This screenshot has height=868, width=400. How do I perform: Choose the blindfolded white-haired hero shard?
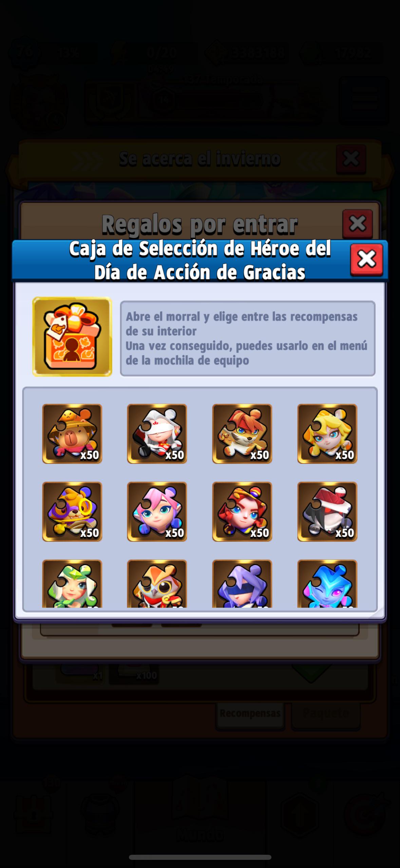point(157,434)
